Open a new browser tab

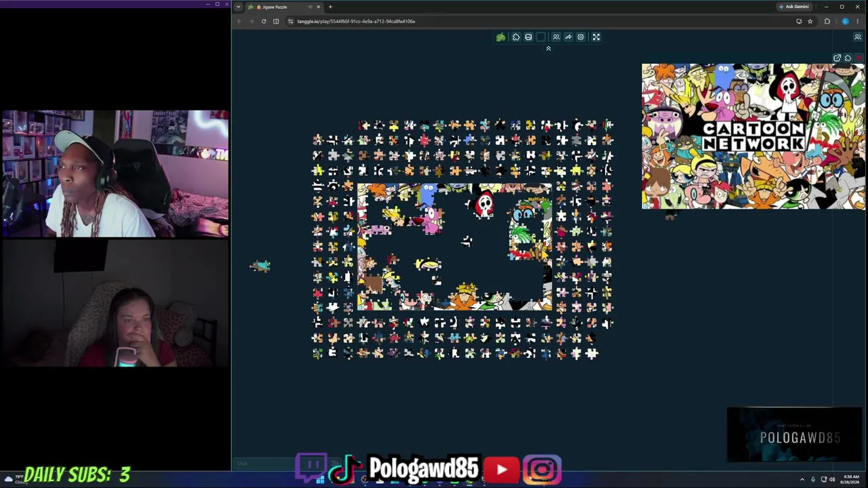click(330, 7)
